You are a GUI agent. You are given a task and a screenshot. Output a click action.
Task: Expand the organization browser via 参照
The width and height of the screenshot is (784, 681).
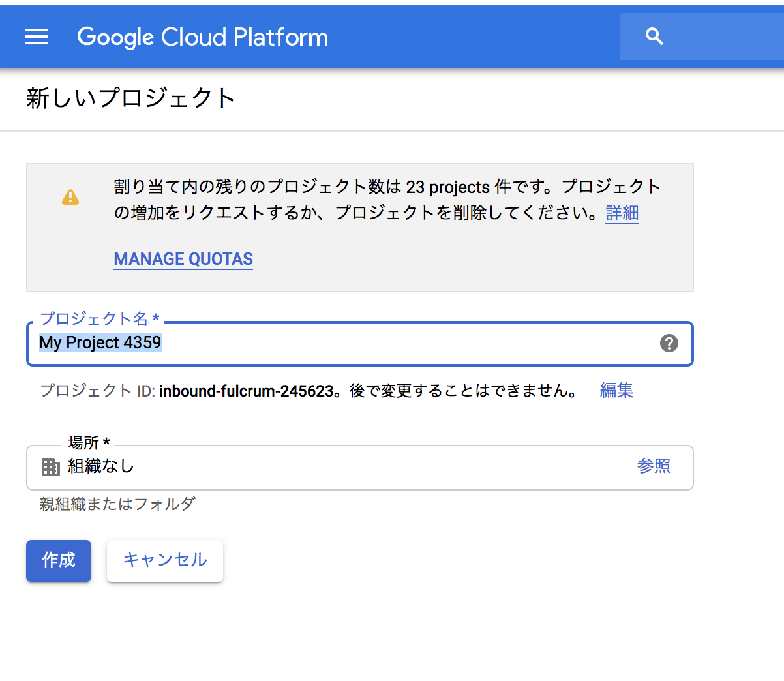(654, 466)
